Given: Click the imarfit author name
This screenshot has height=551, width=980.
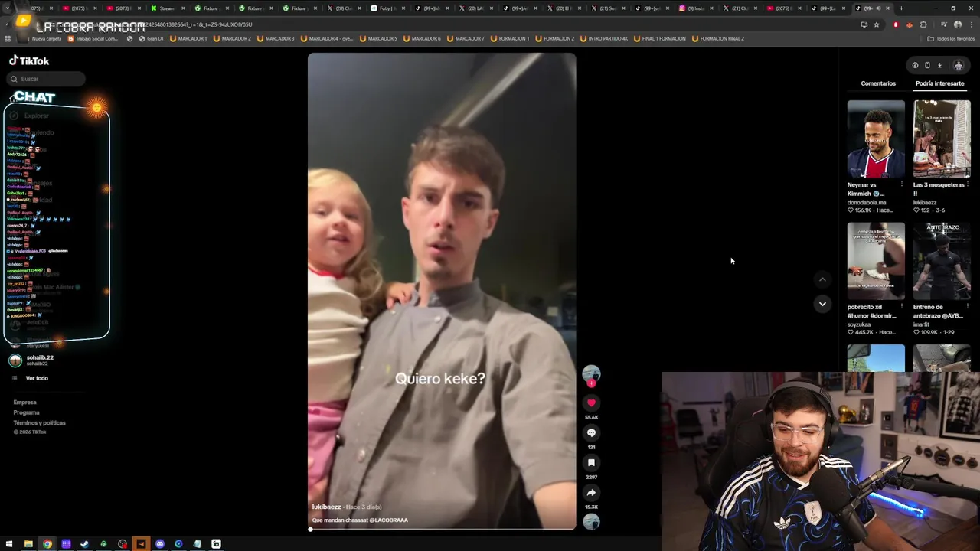Looking at the screenshot, I should (x=921, y=324).
